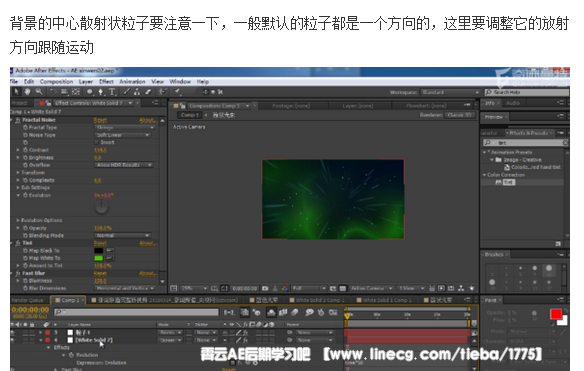This screenshot has width=584, height=371.
Task: Open the Window menu
Action: (x=180, y=82)
